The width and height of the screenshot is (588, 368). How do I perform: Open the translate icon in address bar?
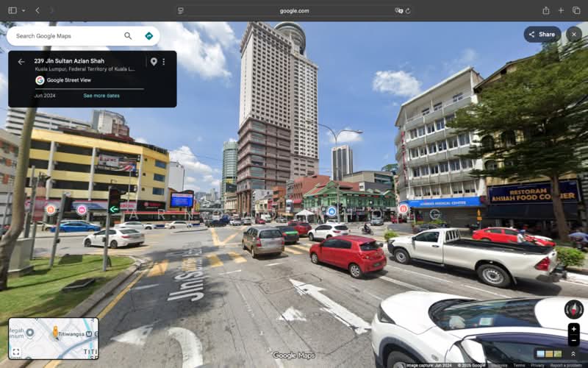pyautogui.click(x=398, y=11)
